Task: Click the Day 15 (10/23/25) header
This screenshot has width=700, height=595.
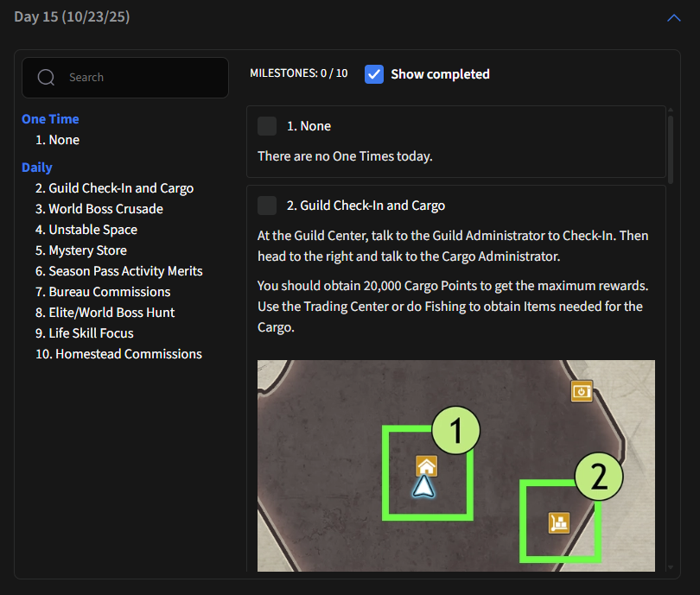Action: tap(72, 17)
